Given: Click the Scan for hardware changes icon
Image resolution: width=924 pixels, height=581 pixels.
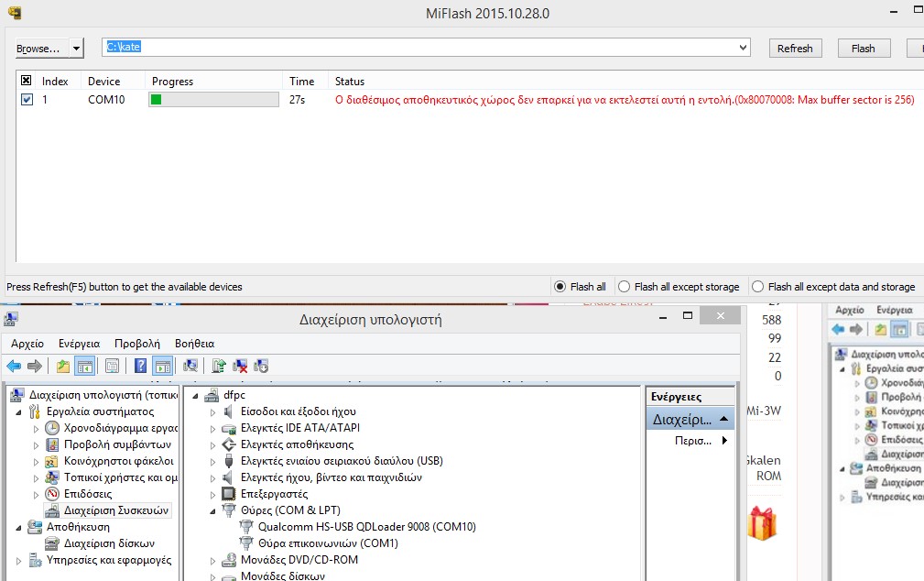Looking at the screenshot, I should point(190,367).
